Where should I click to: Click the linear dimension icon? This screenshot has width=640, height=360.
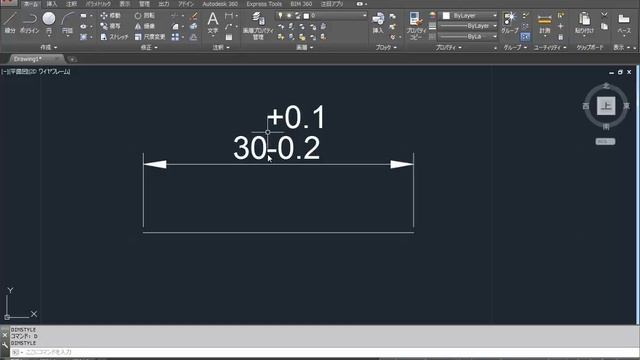click(x=229, y=16)
